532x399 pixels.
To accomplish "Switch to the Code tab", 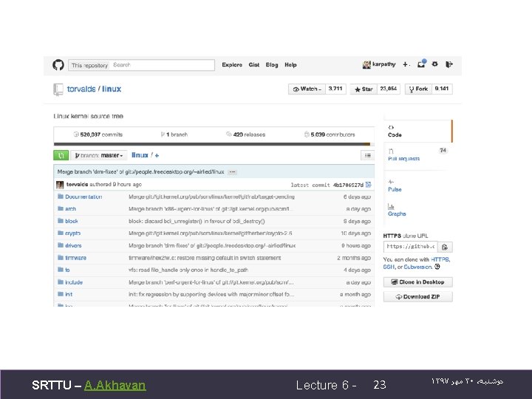I will [418, 132].
